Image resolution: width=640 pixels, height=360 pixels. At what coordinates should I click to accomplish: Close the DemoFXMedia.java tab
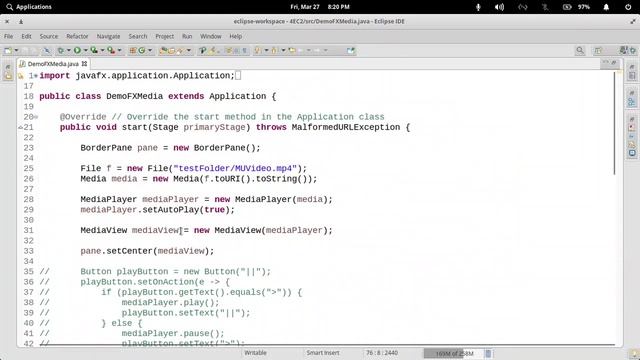(x=84, y=64)
